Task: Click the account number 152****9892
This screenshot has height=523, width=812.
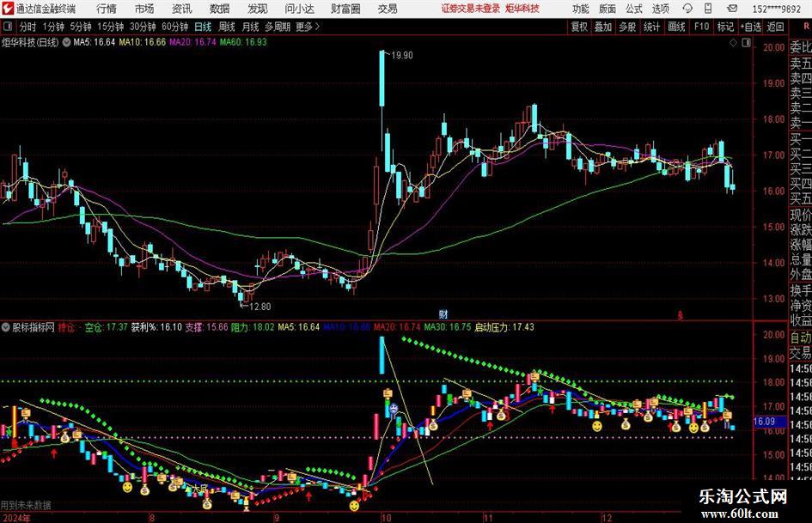Action: 777,9
